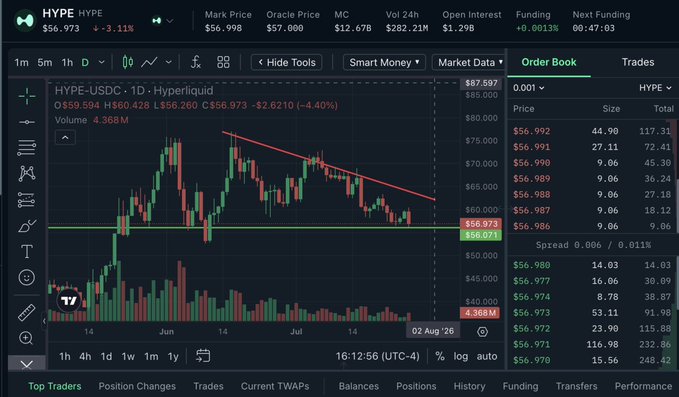Set chart range to 1y
The image size is (679, 397).
[173, 356]
